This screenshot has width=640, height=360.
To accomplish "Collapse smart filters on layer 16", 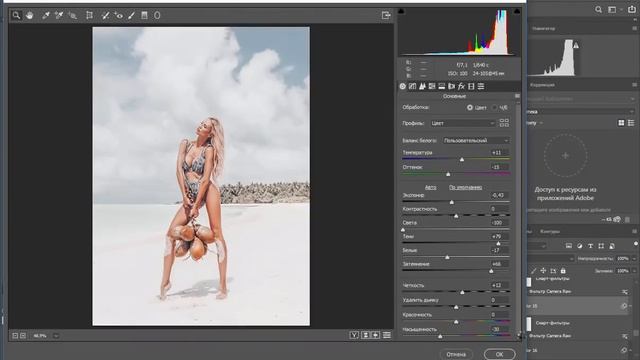I will click(x=630, y=350).
